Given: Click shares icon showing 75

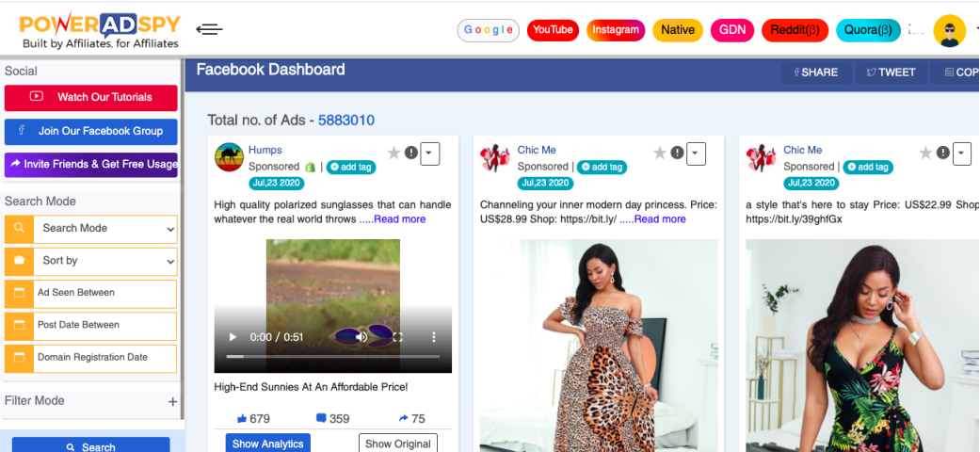Looking at the screenshot, I should (x=403, y=418).
